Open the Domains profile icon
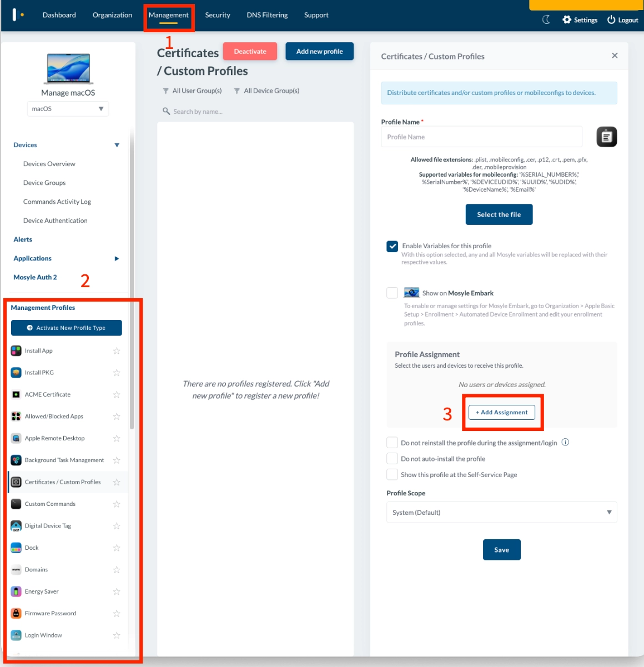This screenshot has height=667, width=644. [16, 570]
